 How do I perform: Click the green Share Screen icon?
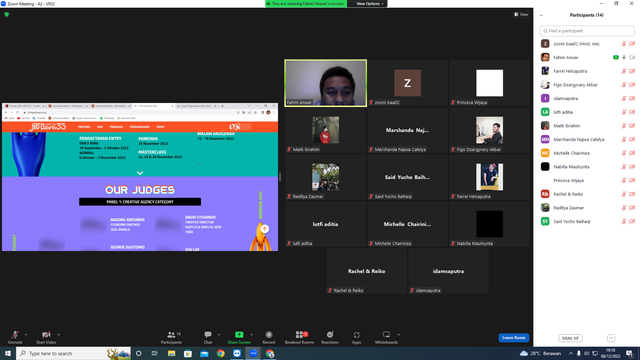tap(239, 335)
